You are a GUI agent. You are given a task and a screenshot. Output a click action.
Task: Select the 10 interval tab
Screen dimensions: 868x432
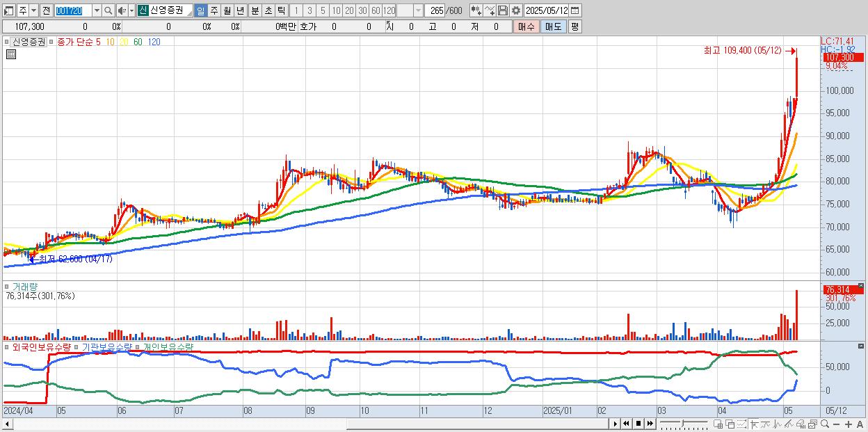pos(336,11)
